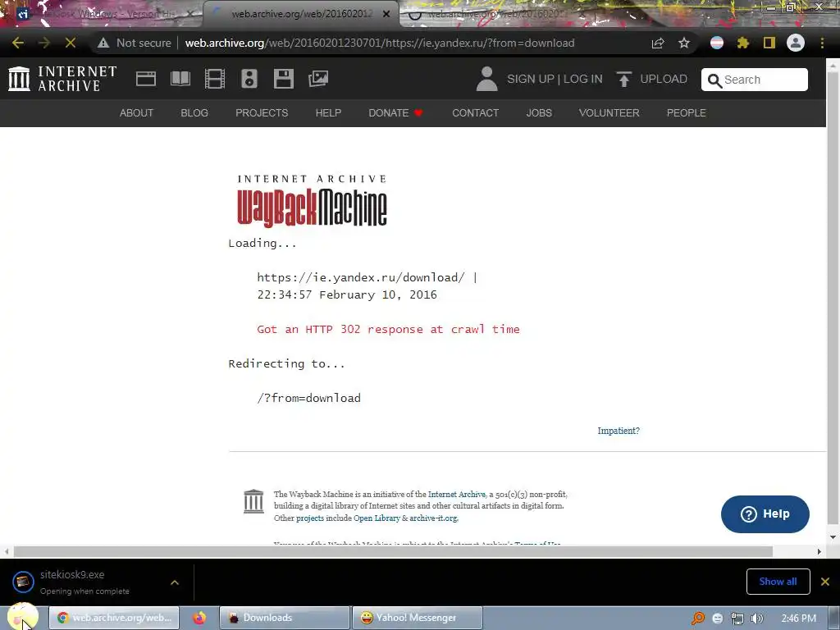Open the PROJECTS menu item
Screen dimensions: 840x630
262,113
